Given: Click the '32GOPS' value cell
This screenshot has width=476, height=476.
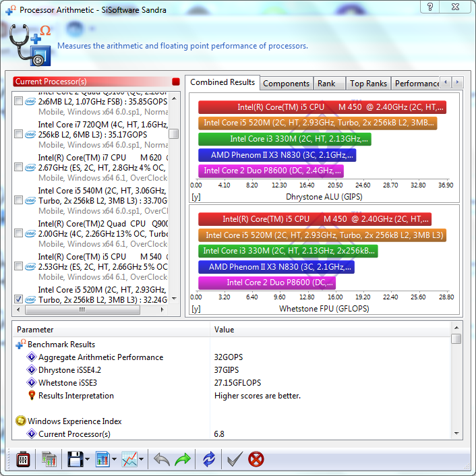Looking at the screenshot, I should (x=229, y=357).
